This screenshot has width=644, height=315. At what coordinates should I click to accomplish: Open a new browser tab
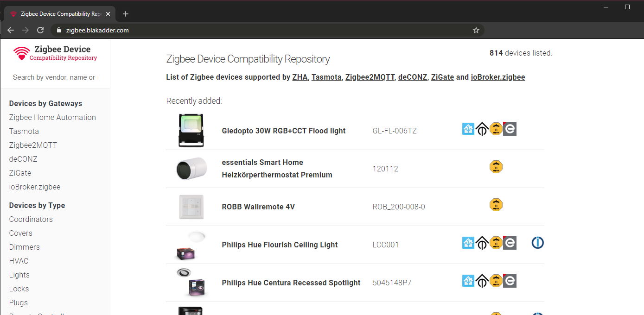[125, 14]
